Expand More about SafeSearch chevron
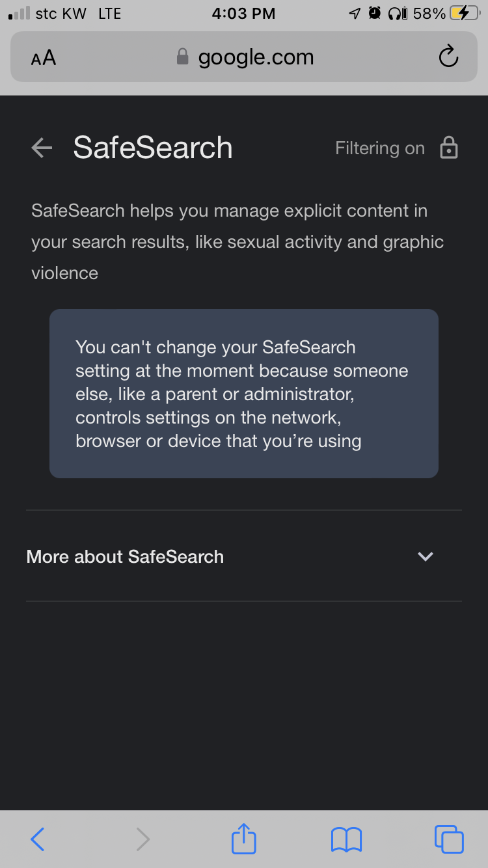The height and width of the screenshot is (868, 488). click(426, 556)
